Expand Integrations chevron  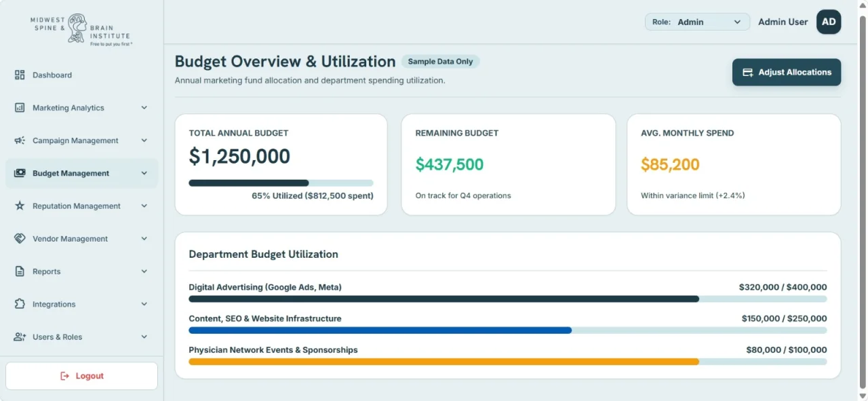pyautogui.click(x=144, y=304)
